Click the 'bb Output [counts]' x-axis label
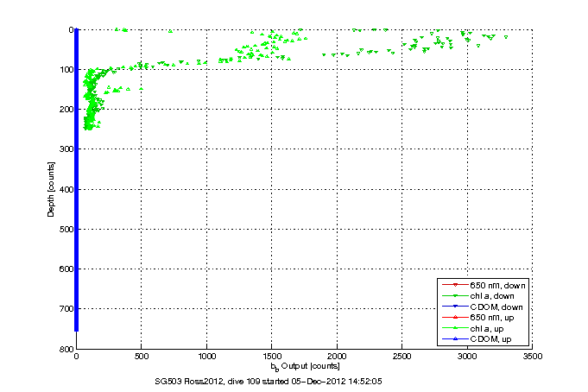The image size is (588, 392). click(x=305, y=366)
